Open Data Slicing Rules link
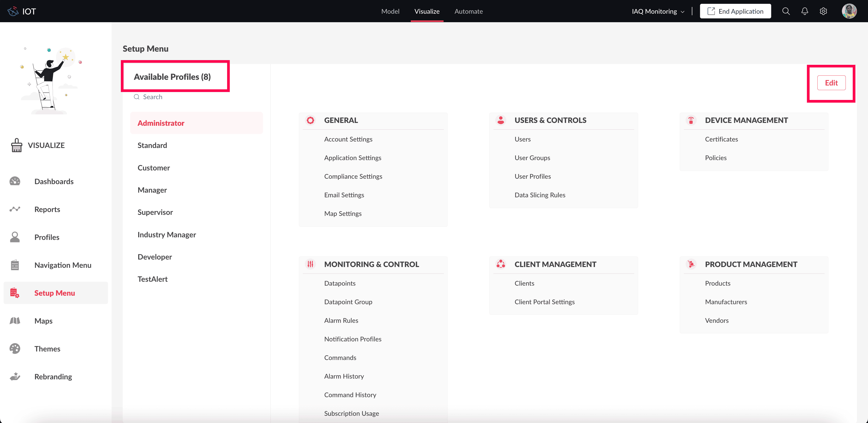 click(x=539, y=195)
